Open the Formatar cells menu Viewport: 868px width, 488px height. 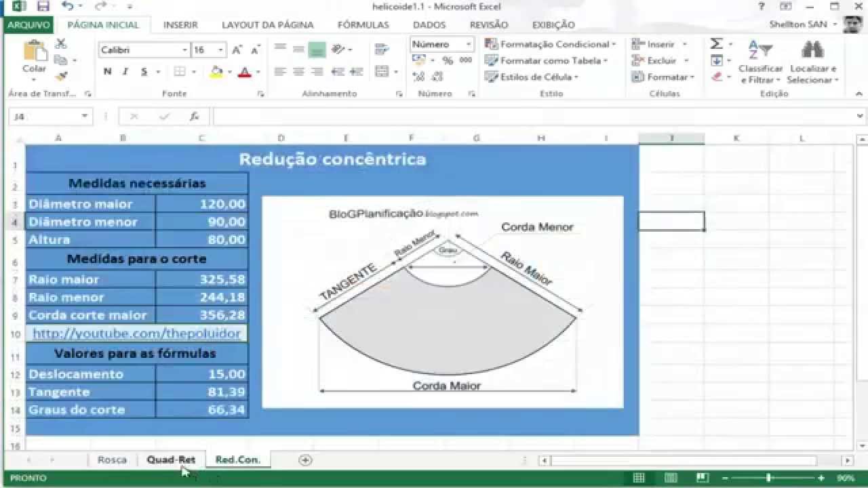[663, 77]
